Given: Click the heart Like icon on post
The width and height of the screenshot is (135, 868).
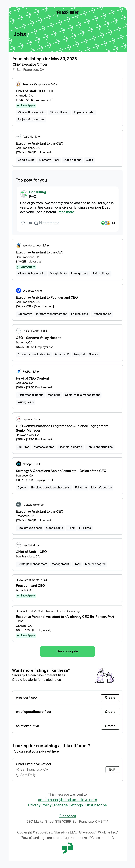Looking at the screenshot, I should pos(23,223).
